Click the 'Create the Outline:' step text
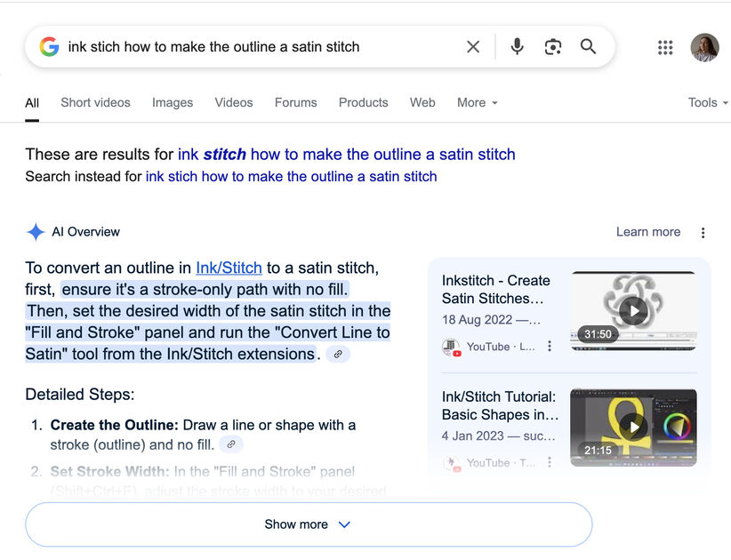This screenshot has height=560, width=731. point(114,425)
